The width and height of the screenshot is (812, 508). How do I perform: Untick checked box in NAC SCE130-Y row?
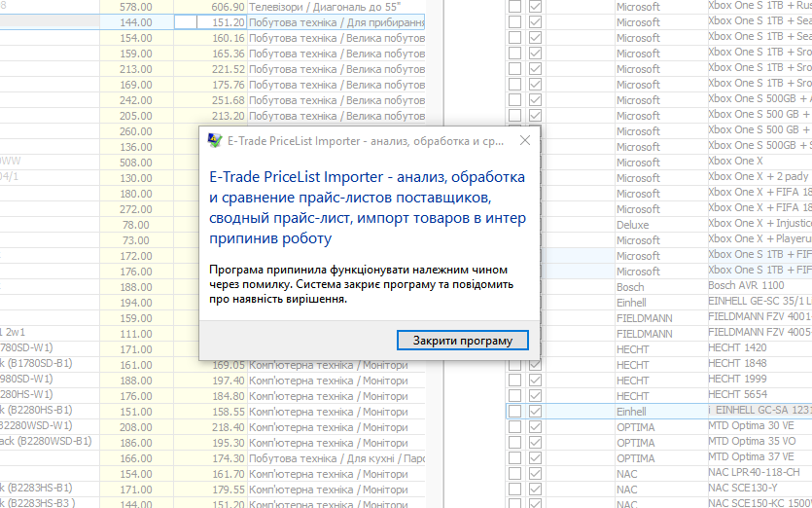[536, 489]
